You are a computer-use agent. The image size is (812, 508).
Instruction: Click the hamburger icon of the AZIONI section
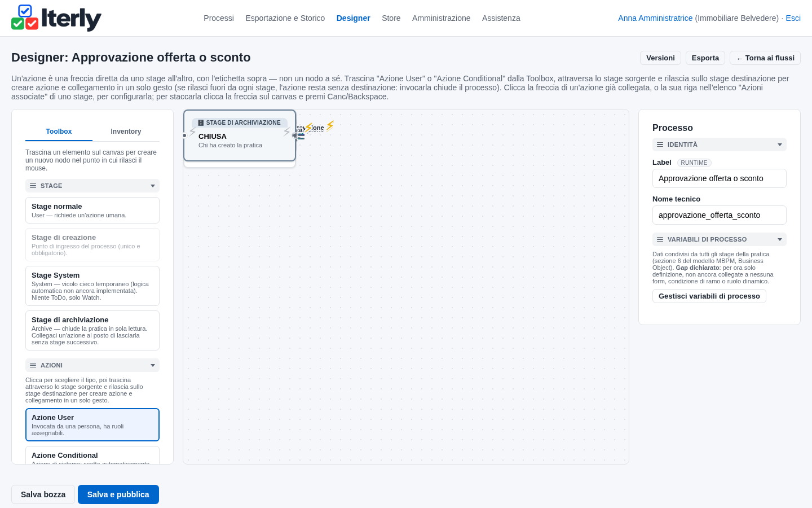[x=33, y=365]
